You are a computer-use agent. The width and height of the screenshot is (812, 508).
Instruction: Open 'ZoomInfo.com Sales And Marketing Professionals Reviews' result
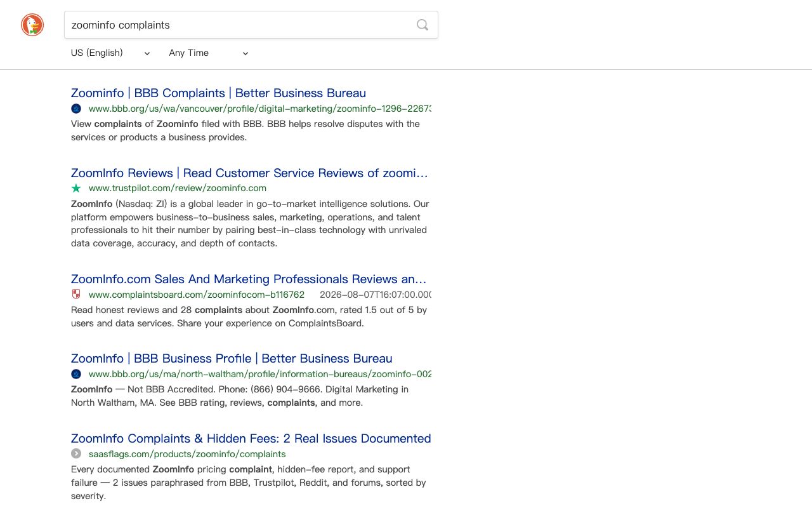click(249, 279)
